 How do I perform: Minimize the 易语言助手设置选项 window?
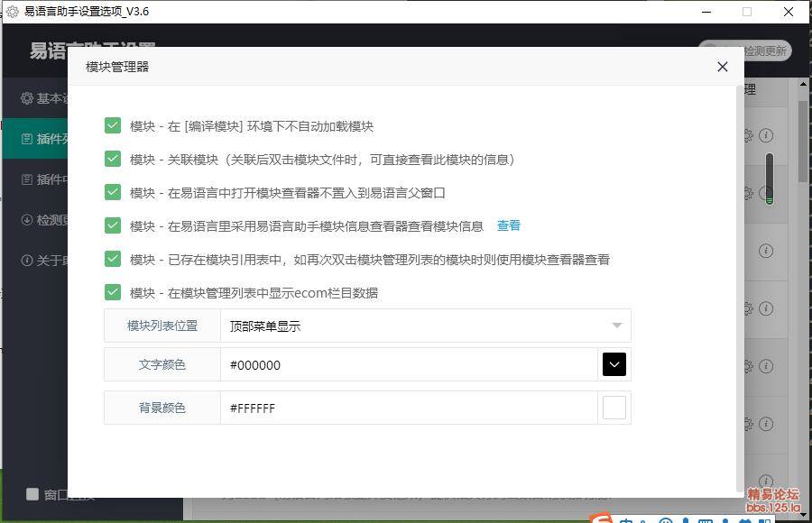pos(706,12)
